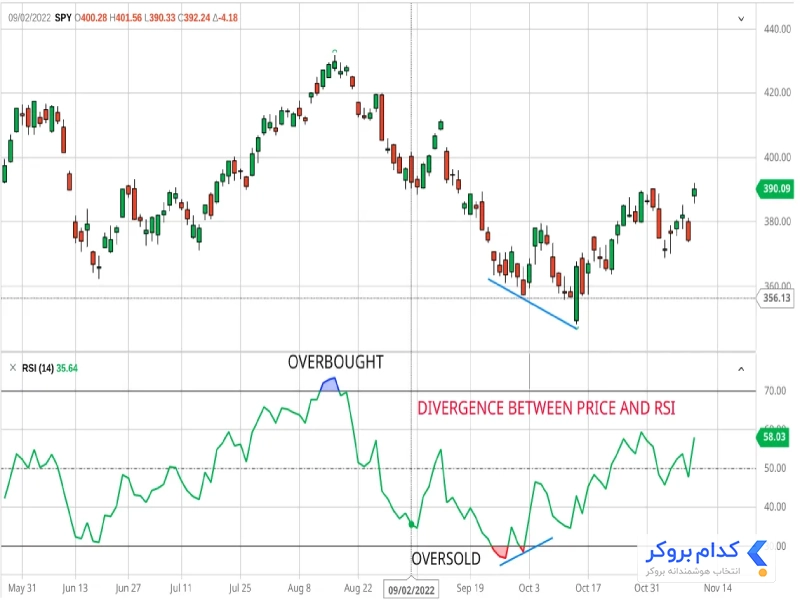
Task: Click the SPY ticker symbol label
Action: (x=63, y=18)
